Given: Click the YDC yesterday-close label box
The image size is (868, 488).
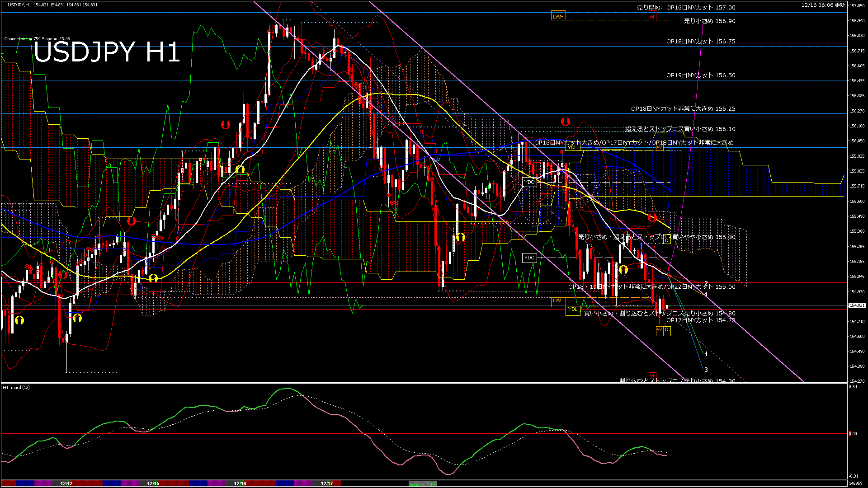Looking at the screenshot, I should [529, 257].
